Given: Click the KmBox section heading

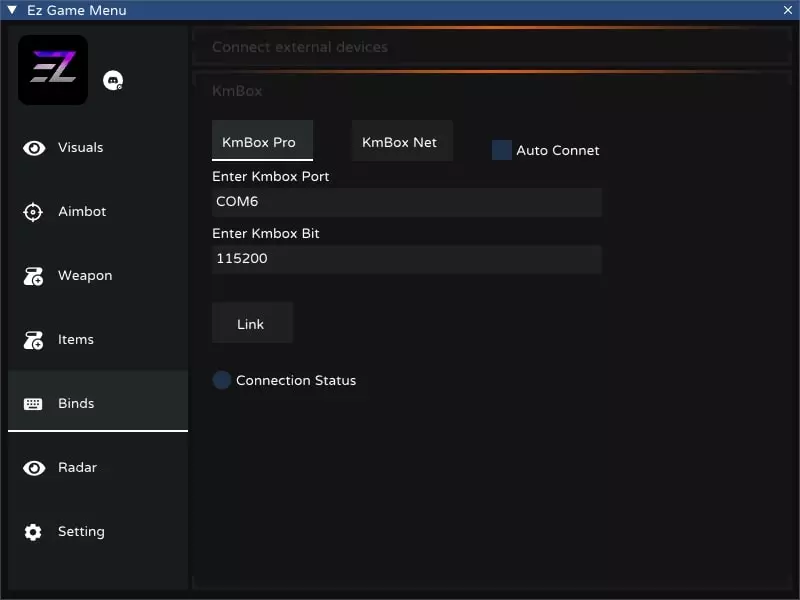Looking at the screenshot, I should 237,91.
